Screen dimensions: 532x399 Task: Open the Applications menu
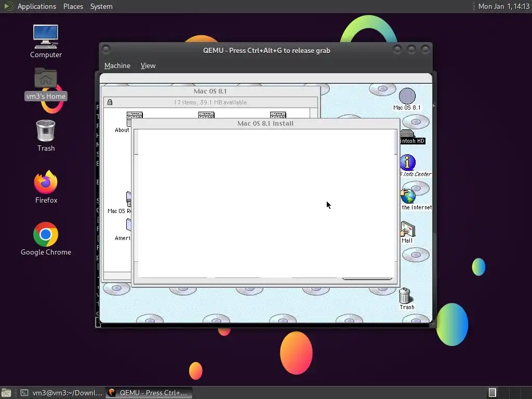pos(37,6)
